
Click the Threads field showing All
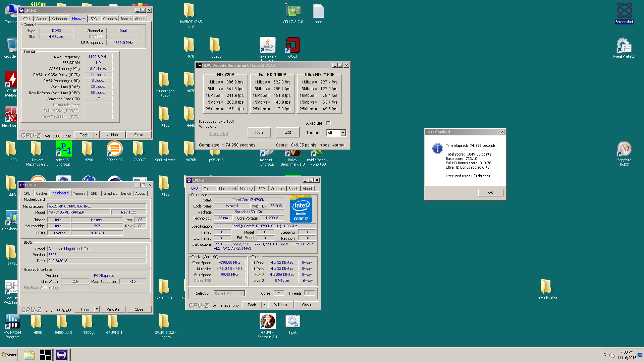pos(333,133)
